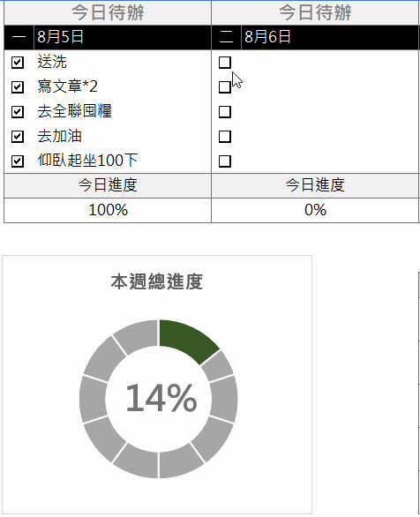This screenshot has width=420, height=517.
Task: Check the first empty checkbox under 8月6日
Action: (x=225, y=62)
